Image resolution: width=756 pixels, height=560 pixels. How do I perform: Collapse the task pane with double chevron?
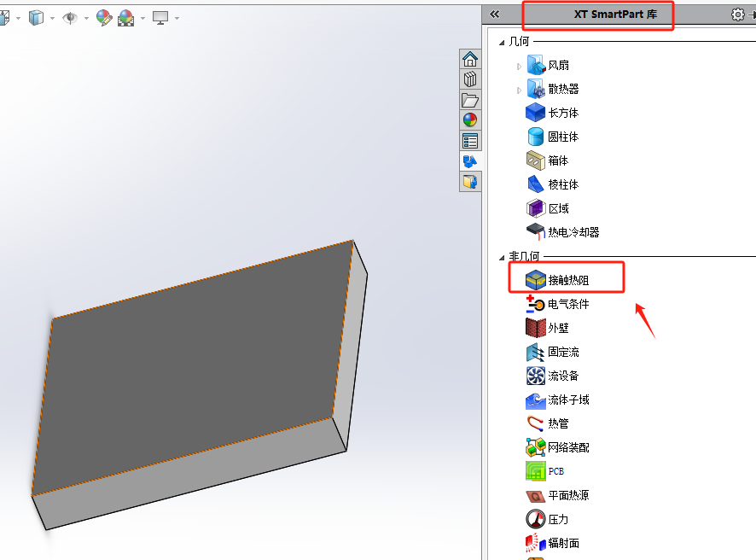click(495, 14)
